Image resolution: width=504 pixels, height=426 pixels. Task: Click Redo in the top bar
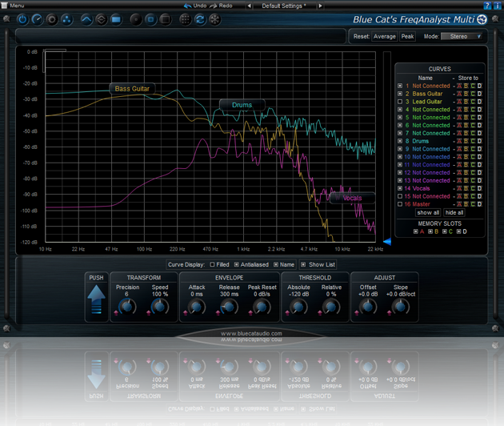point(221,6)
